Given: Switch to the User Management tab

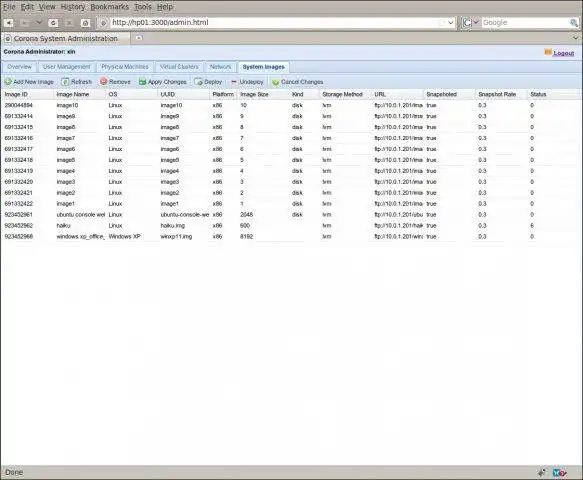Looking at the screenshot, I should [67, 67].
